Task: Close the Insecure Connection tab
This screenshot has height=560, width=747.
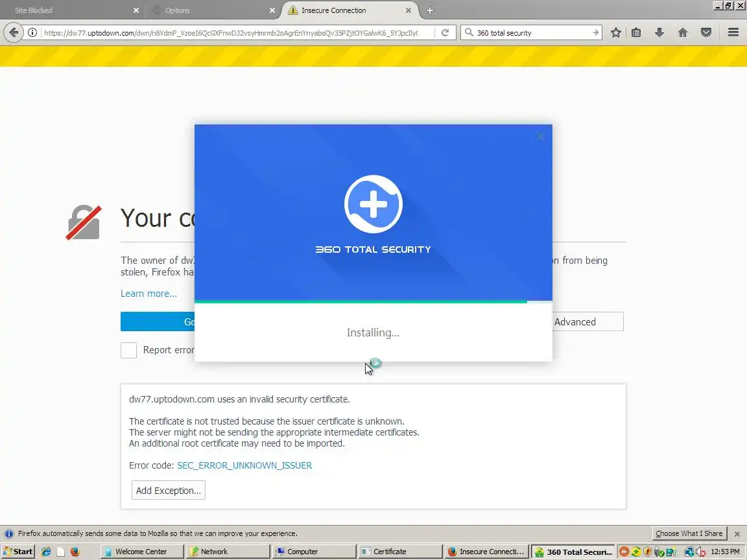Action: click(x=409, y=10)
